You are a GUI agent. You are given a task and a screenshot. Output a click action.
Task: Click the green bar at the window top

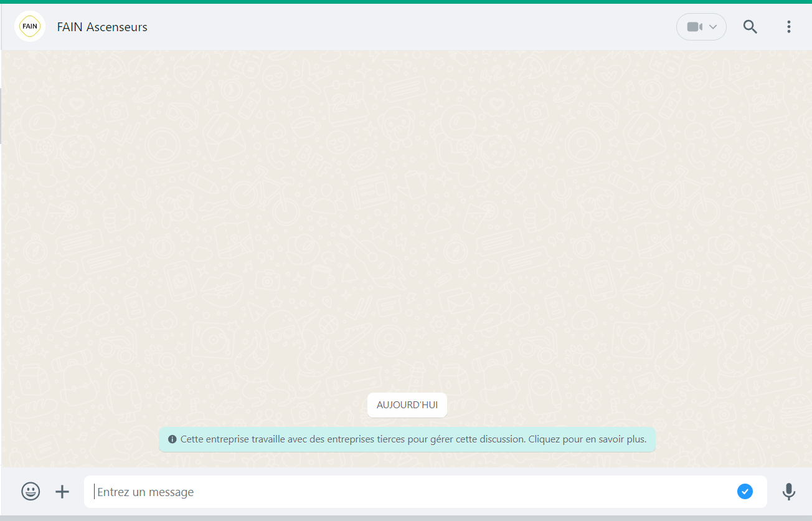coord(406,1)
